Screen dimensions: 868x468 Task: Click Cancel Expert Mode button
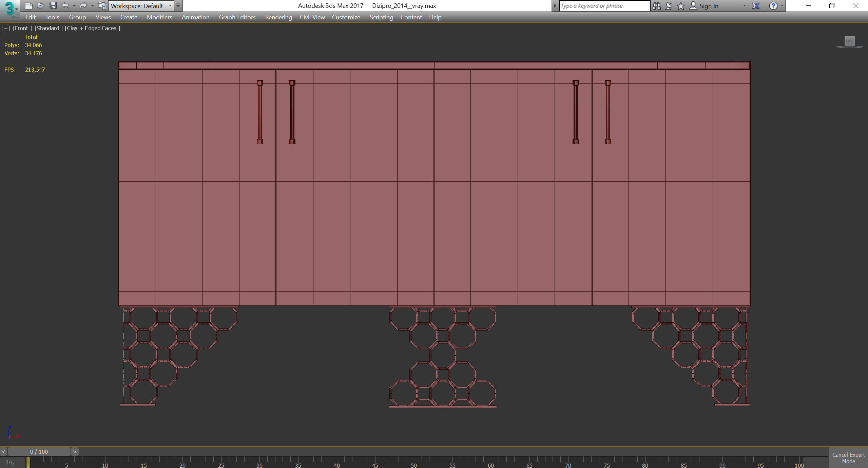tap(848, 458)
